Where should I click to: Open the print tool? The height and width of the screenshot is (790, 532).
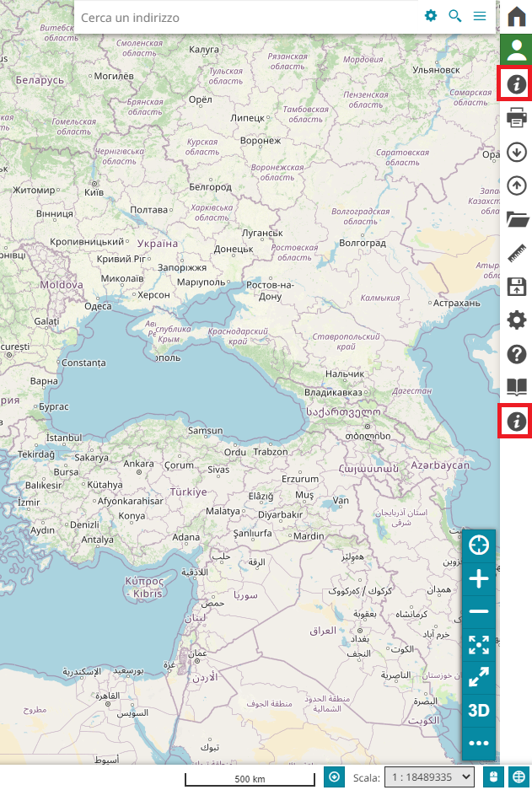(x=516, y=118)
